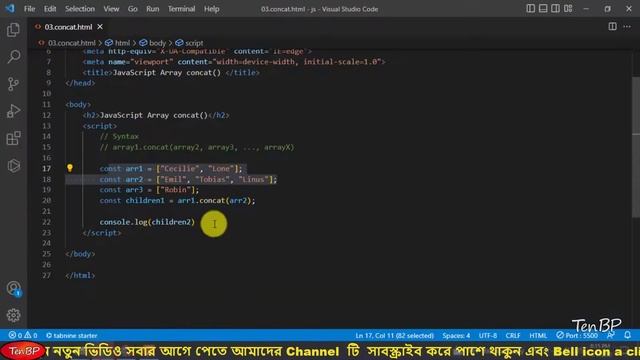Click the closing </script> tag
This screenshot has height=360, width=640.
click(x=102, y=233)
